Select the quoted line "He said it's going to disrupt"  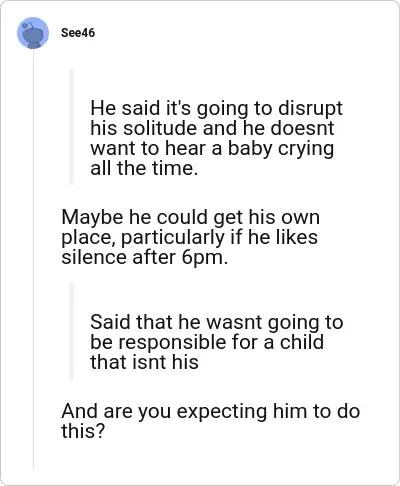tap(216, 108)
